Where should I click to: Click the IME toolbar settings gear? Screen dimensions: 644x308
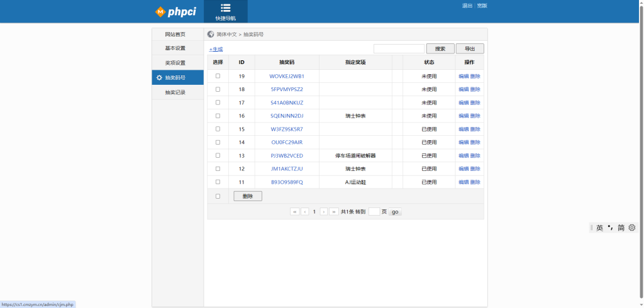[632, 228]
